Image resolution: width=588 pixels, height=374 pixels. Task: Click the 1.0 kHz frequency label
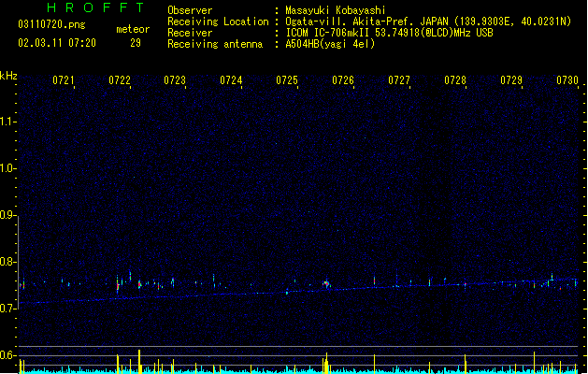pos(7,168)
